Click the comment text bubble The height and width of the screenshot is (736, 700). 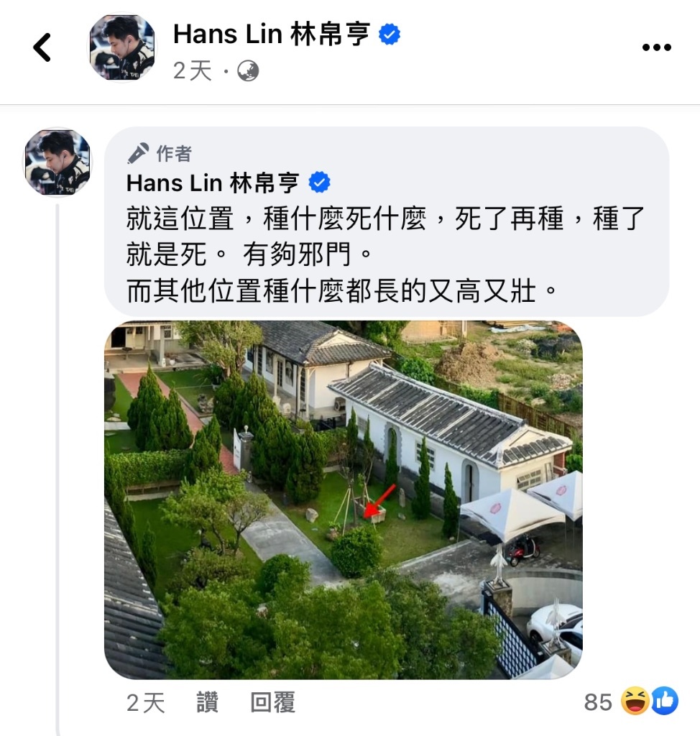(387, 221)
